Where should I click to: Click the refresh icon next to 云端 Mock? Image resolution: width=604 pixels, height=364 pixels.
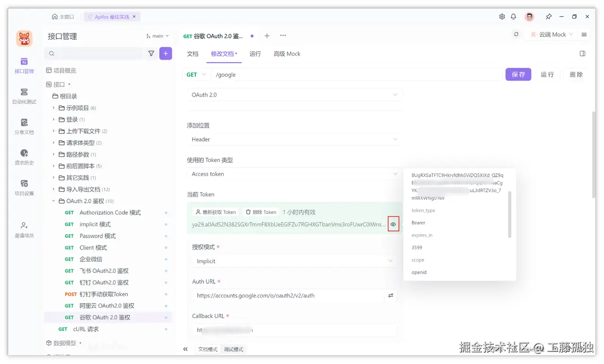pyautogui.click(x=516, y=34)
